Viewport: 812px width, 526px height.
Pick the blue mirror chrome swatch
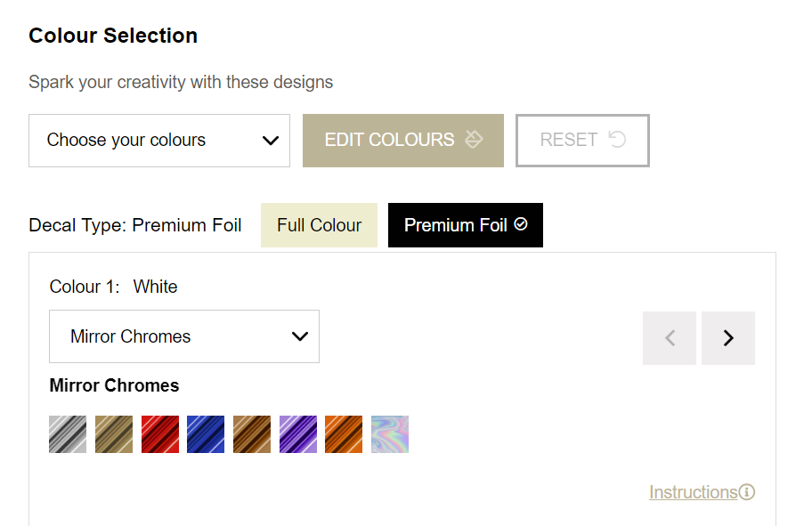coord(206,434)
